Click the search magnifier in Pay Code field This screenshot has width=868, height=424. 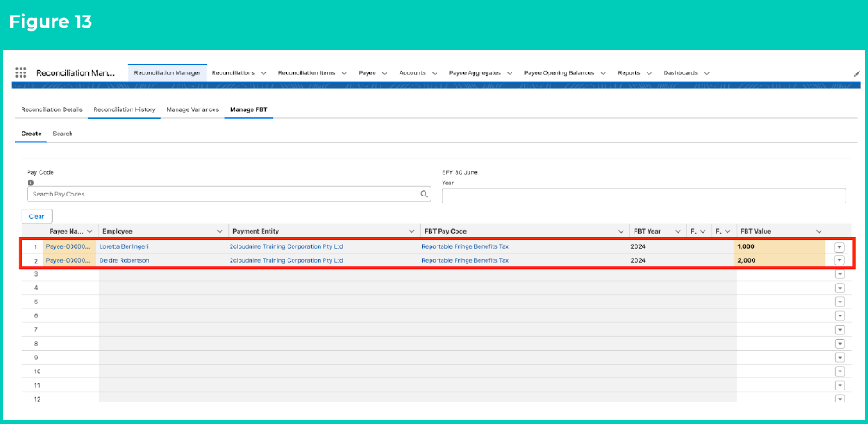pos(424,194)
